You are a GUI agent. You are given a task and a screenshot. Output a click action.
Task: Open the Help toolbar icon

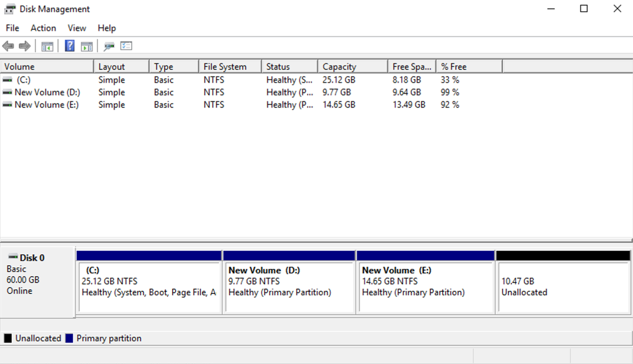coord(69,46)
